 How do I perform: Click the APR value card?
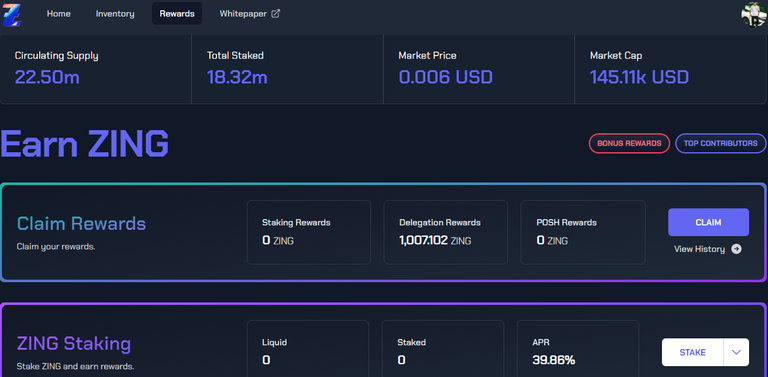click(x=578, y=349)
